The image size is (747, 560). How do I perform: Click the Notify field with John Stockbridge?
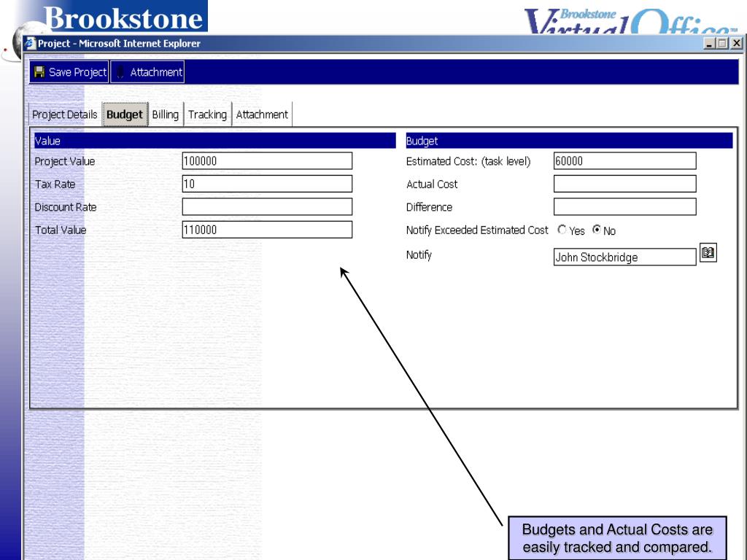624,257
